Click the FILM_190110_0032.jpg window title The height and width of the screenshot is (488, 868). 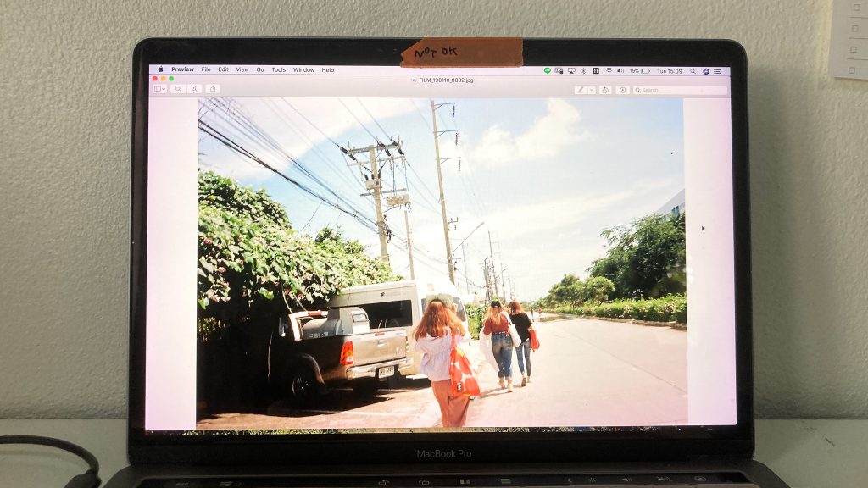tap(446, 80)
